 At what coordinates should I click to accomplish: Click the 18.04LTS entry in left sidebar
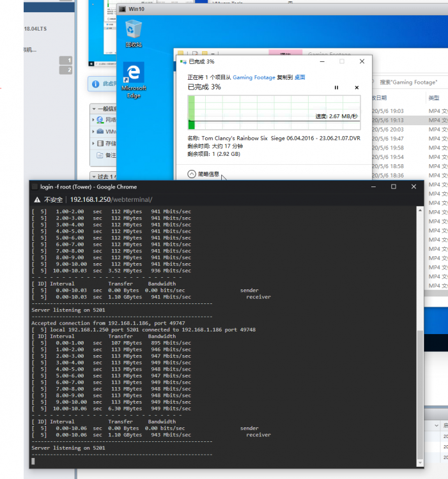coord(35,29)
